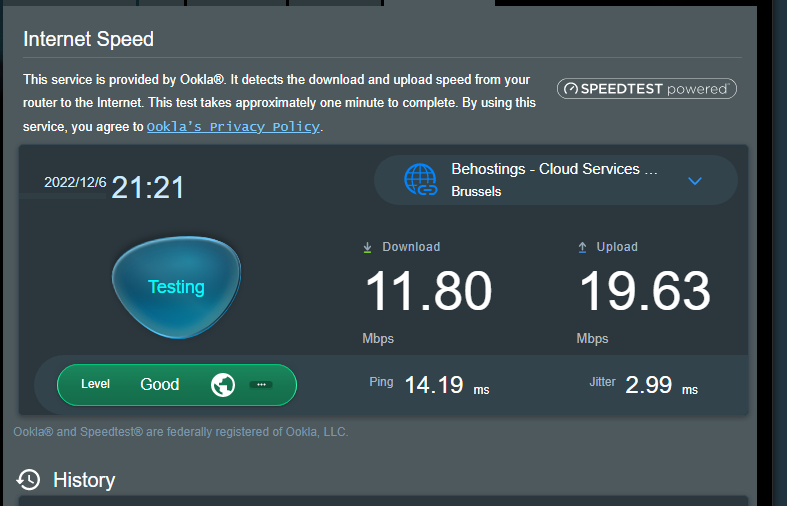Viewport: 787px width, 506px height.
Task: Click the download arrow icon
Action: pos(368,247)
